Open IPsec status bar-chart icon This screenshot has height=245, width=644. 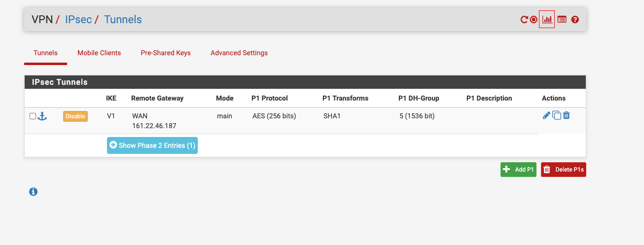coord(547,20)
